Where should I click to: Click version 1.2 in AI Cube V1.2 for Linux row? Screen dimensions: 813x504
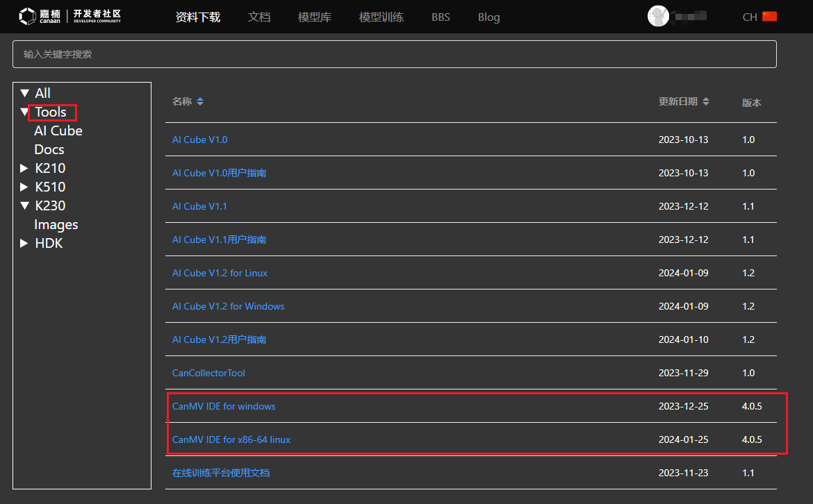click(x=748, y=273)
